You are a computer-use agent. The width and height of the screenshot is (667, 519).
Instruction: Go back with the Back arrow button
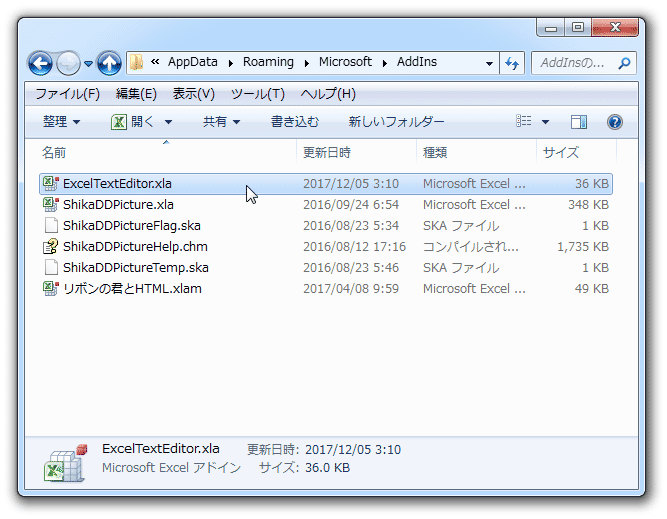point(40,63)
